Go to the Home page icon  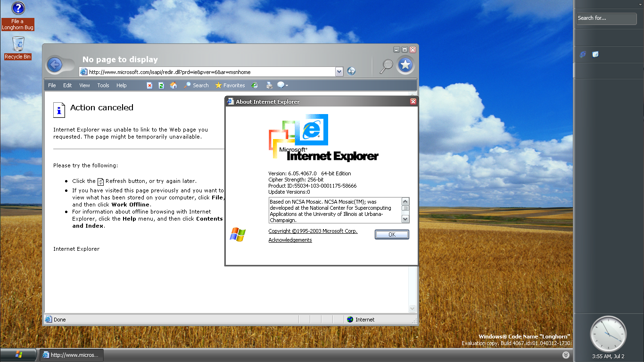(x=173, y=85)
